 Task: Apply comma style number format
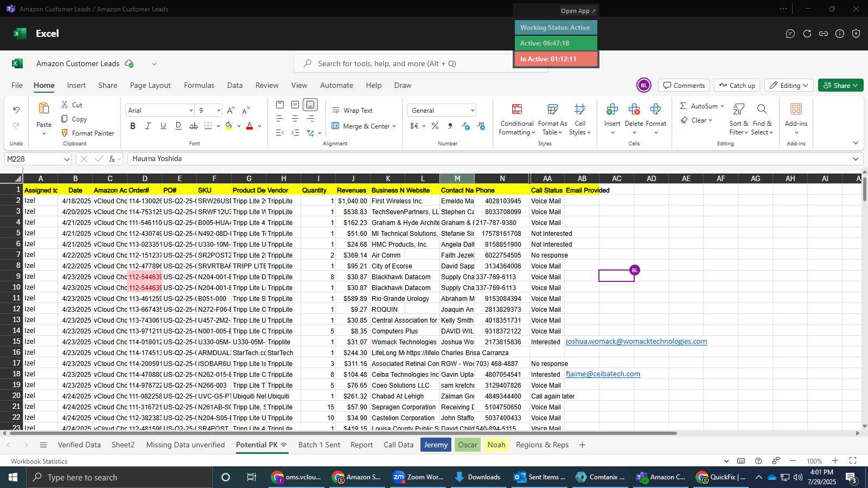(x=450, y=126)
